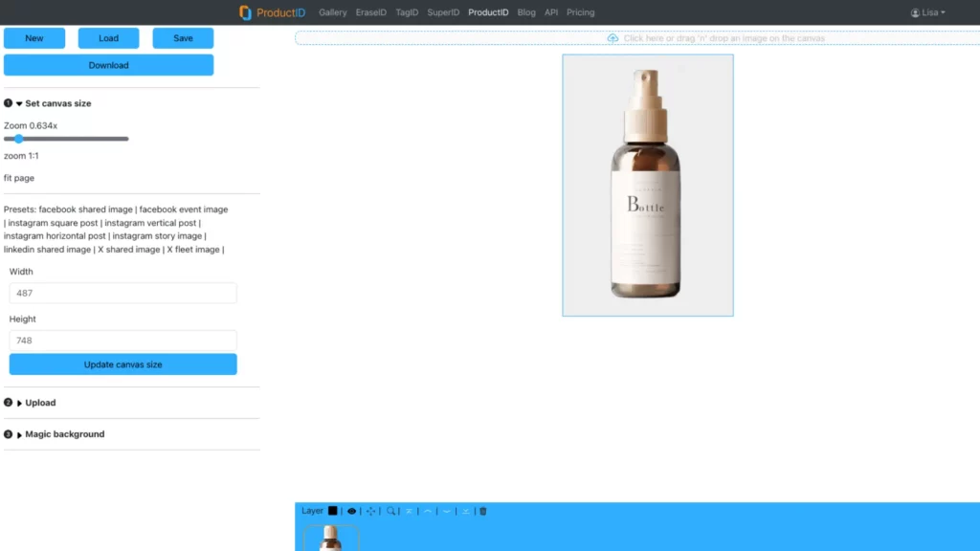This screenshot has width=980, height=551.
Task: Switch to the Pricing page
Action: (x=580, y=12)
